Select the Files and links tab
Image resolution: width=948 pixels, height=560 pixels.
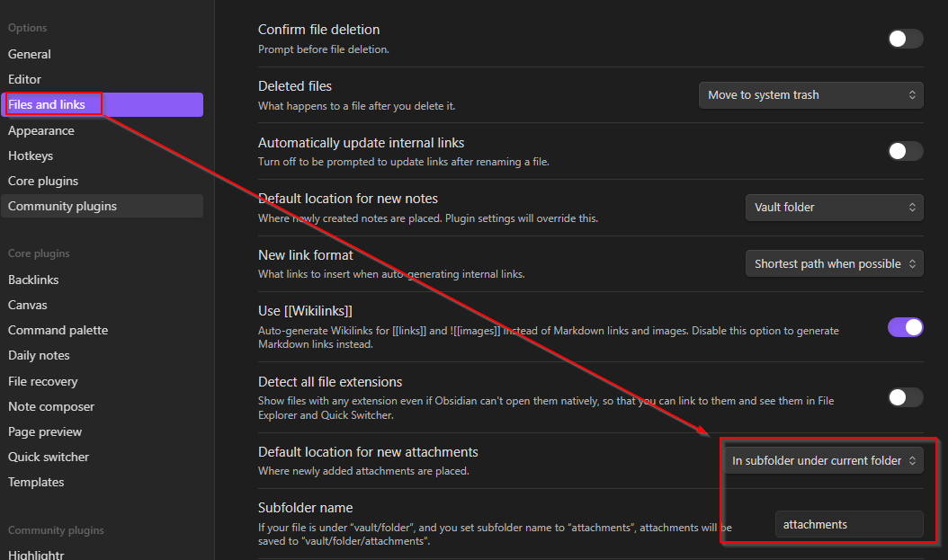click(x=47, y=105)
